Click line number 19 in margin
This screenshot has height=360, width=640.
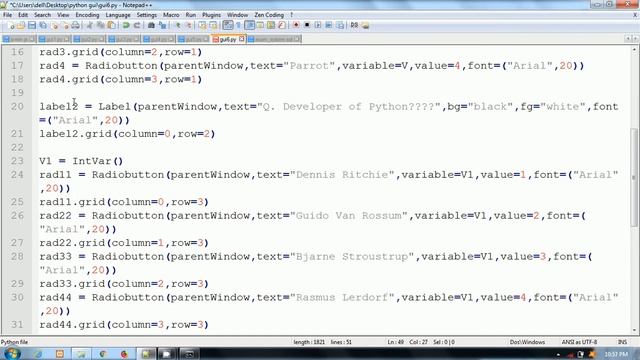[x=17, y=93]
